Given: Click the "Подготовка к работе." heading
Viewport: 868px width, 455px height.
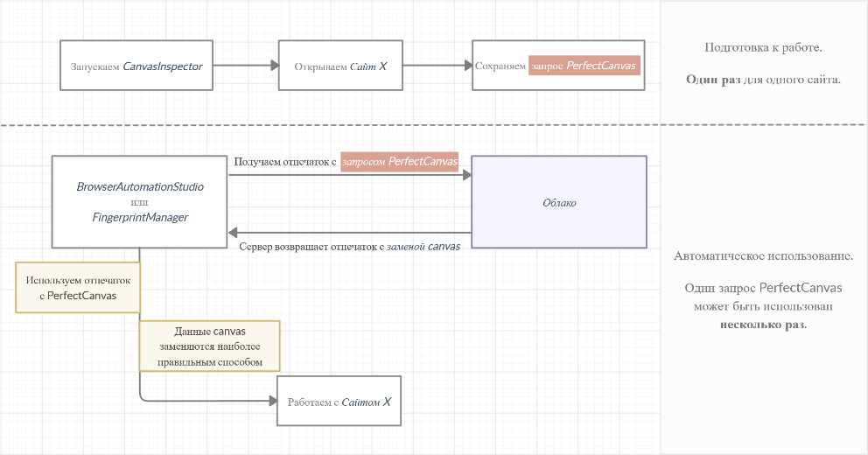Looking at the screenshot, I should (763, 47).
